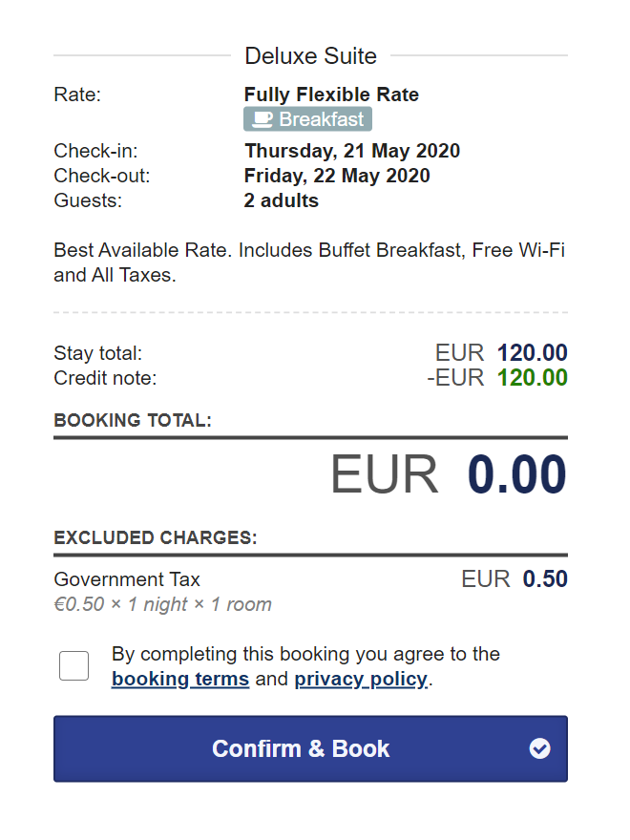This screenshot has width=630, height=840.
Task: Click the Government Tax amount EUR 0.50
Action: (x=514, y=579)
